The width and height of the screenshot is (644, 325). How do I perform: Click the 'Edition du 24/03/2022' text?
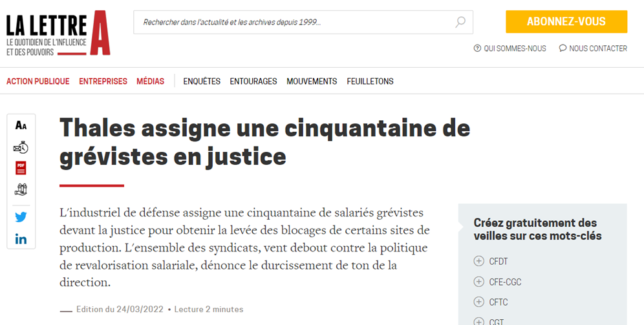coord(120,309)
